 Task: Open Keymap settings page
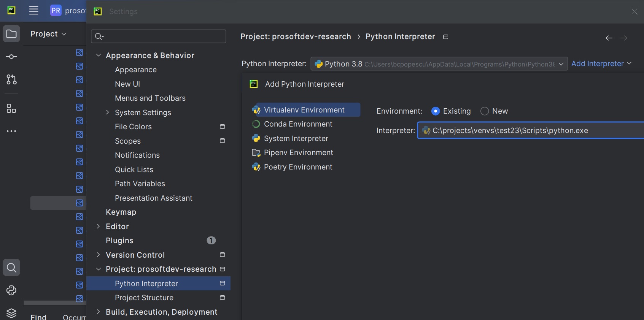121,212
